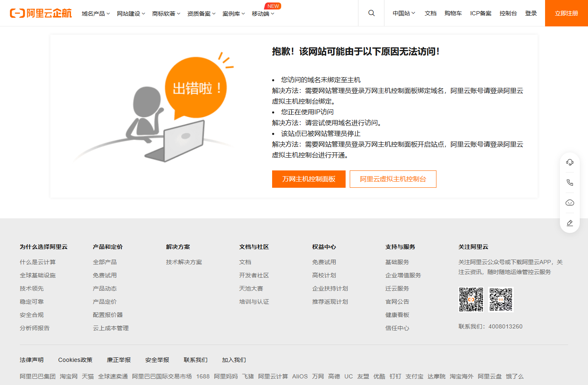Open the 饿了么 link

click(514, 376)
